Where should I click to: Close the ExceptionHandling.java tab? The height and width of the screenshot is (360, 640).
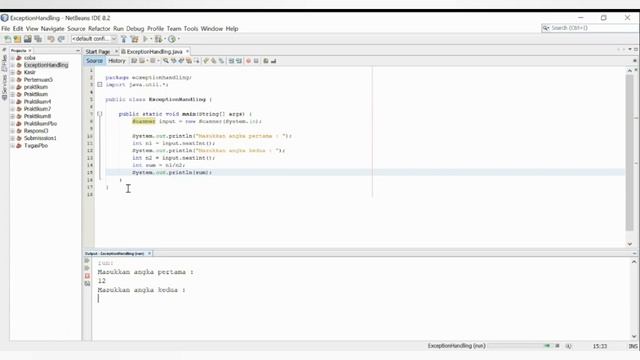tap(187, 51)
